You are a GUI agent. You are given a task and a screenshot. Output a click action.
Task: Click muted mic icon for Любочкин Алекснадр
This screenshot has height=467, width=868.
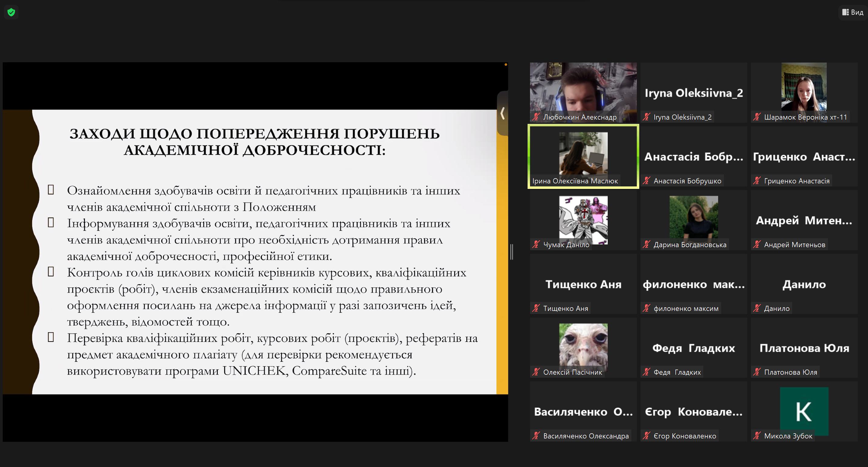pyautogui.click(x=536, y=117)
